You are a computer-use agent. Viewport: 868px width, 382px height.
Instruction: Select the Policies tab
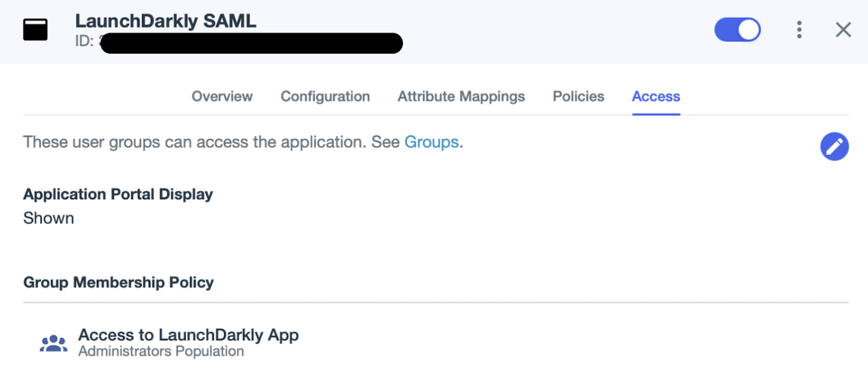(578, 96)
